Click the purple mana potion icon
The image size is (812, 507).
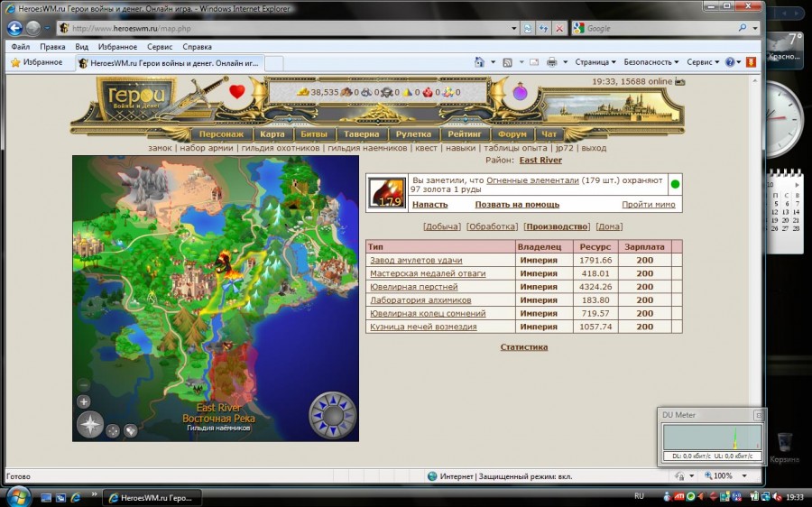click(520, 92)
